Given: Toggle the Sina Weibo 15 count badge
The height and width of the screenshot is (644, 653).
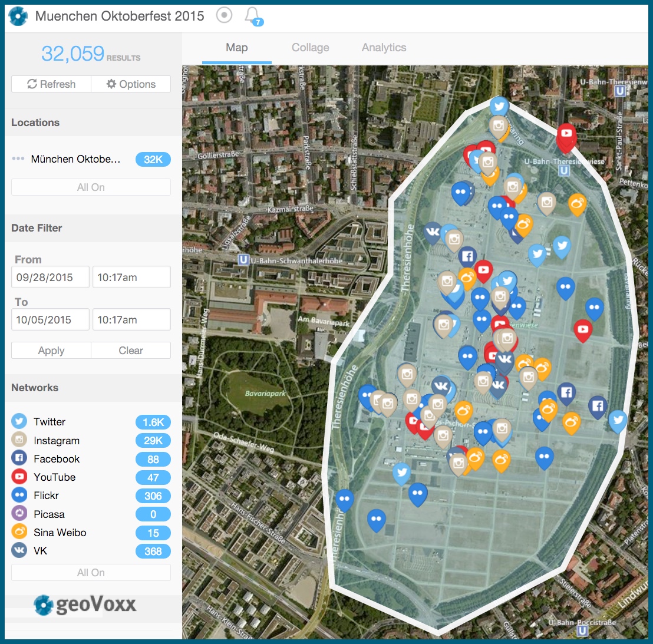Looking at the screenshot, I should (x=153, y=533).
